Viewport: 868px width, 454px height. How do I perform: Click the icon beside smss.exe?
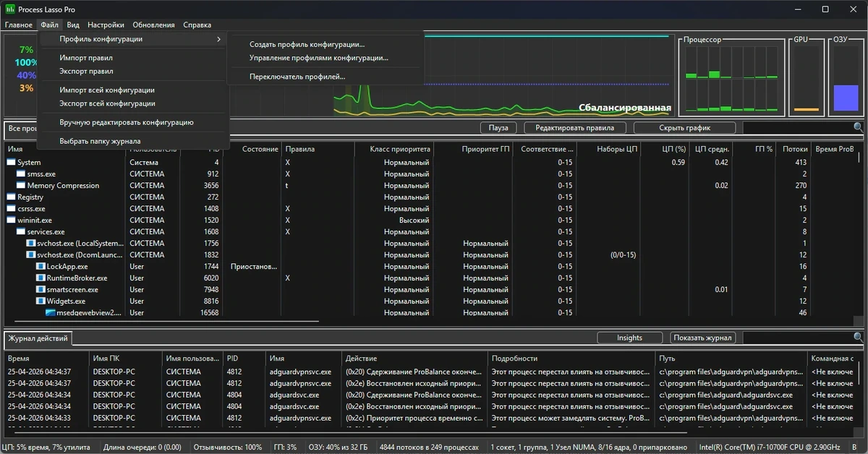click(21, 174)
